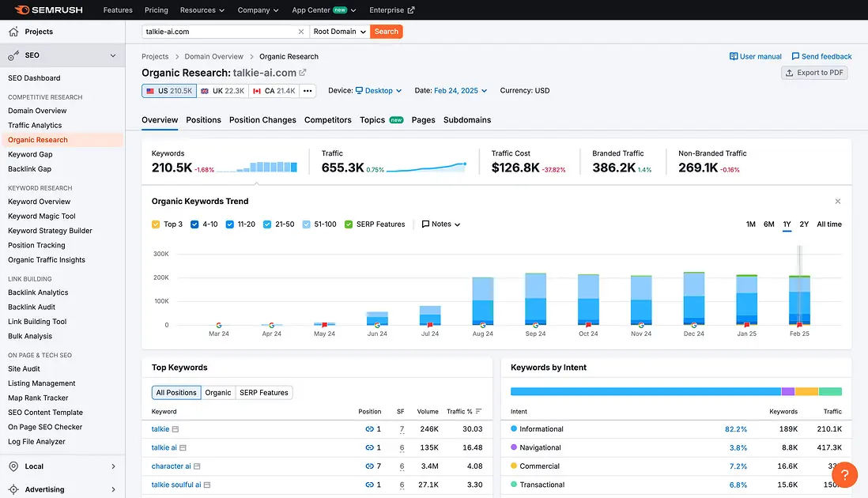Open external link icon next to talkie-ai.com

click(303, 73)
